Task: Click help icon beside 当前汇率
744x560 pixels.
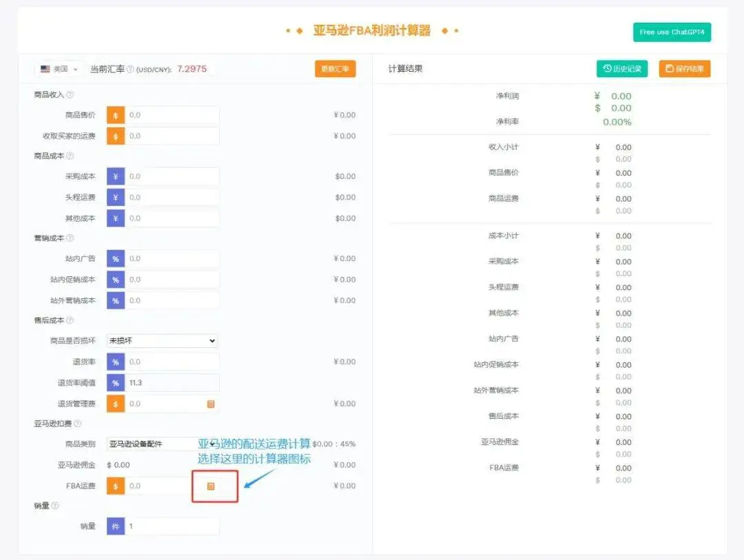Action: 130,70
